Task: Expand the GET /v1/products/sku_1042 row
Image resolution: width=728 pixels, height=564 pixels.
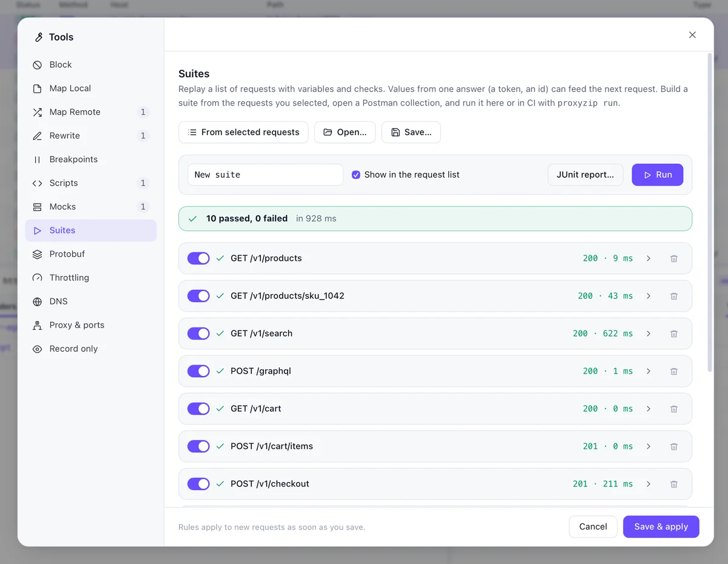Action: click(x=649, y=296)
